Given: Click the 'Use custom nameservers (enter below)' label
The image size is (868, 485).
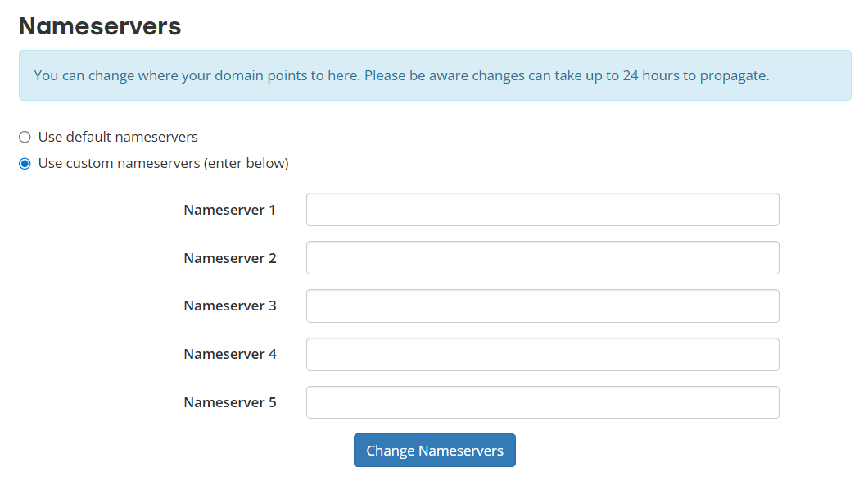Looking at the screenshot, I should pos(163,164).
